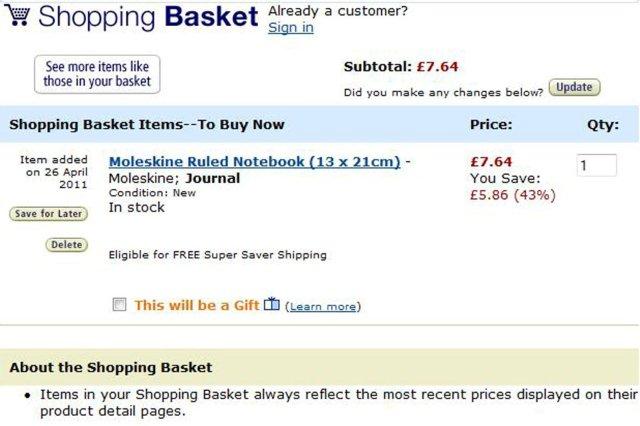Screen dimensions: 640x426
Task: Click "Shopping Basket Items--To Buy Now" header
Action: tap(146, 125)
